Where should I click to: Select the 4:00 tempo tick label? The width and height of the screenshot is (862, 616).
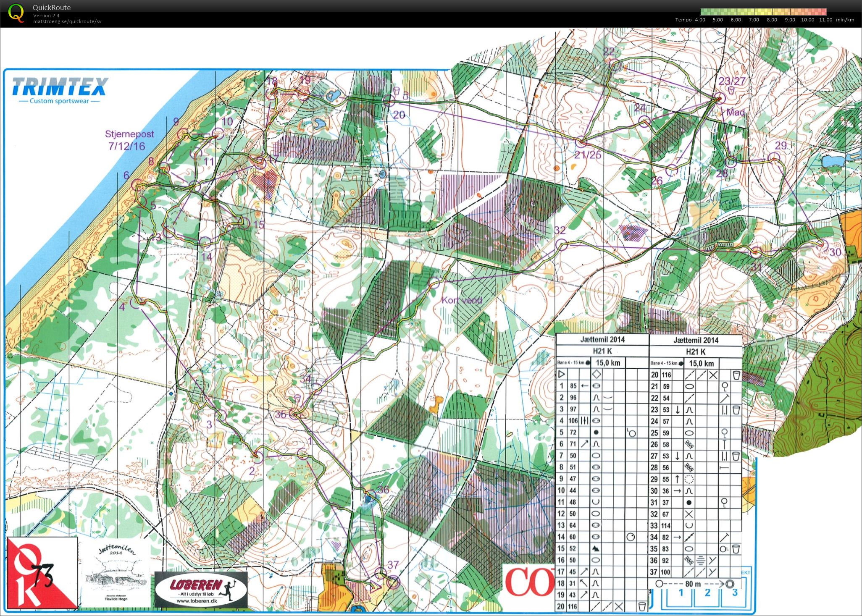(x=700, y=20)
